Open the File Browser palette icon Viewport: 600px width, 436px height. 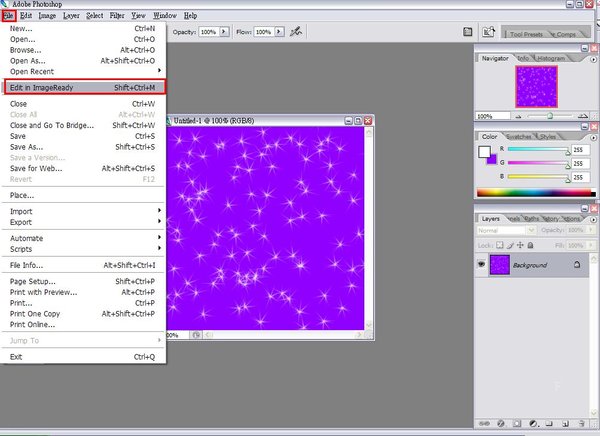(468, 32)
